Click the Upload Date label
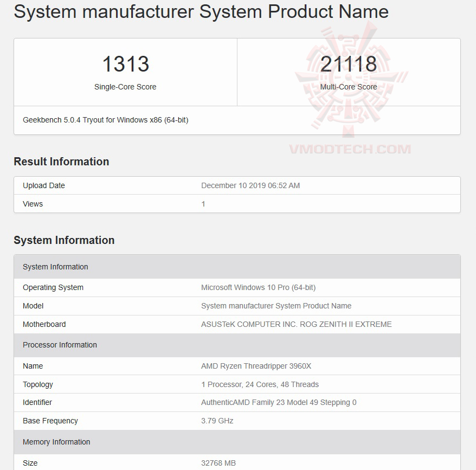 point(44,185)
